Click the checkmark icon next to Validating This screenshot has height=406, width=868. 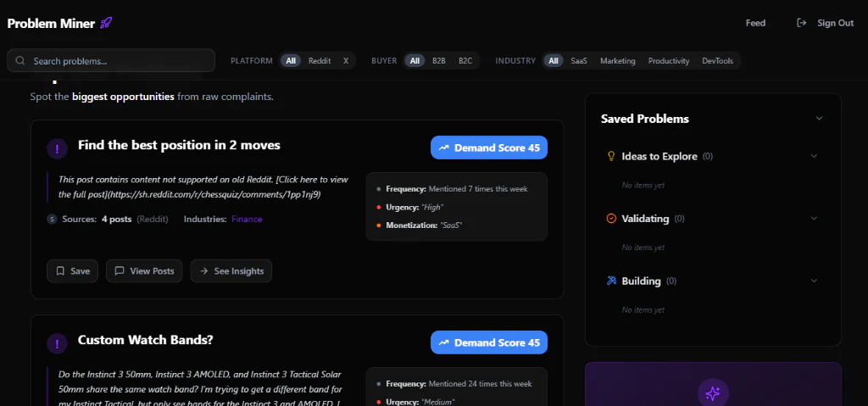(x=610, y=219)
